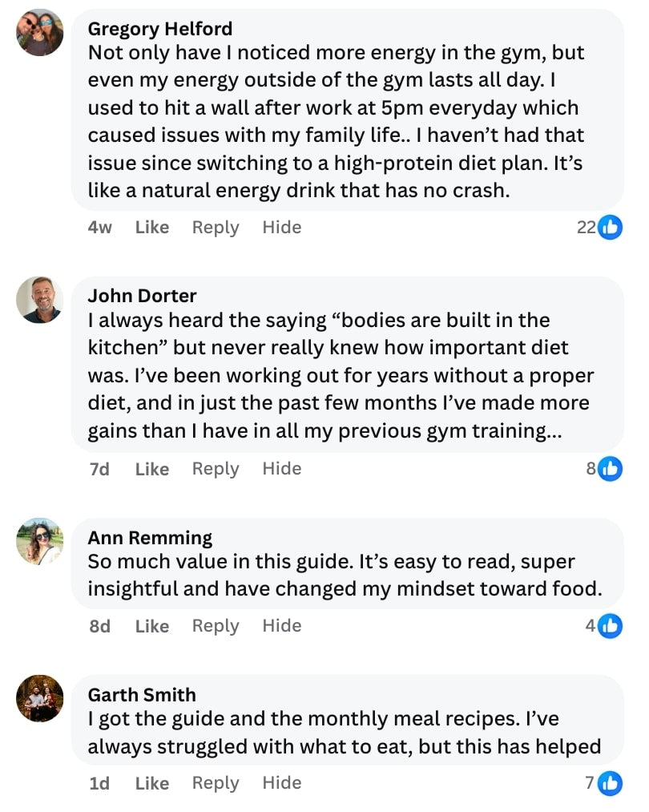Click the like reaction icon on Garth Smith's comment
The width and height of the screenshot is (649, 812).
(610, 783)
